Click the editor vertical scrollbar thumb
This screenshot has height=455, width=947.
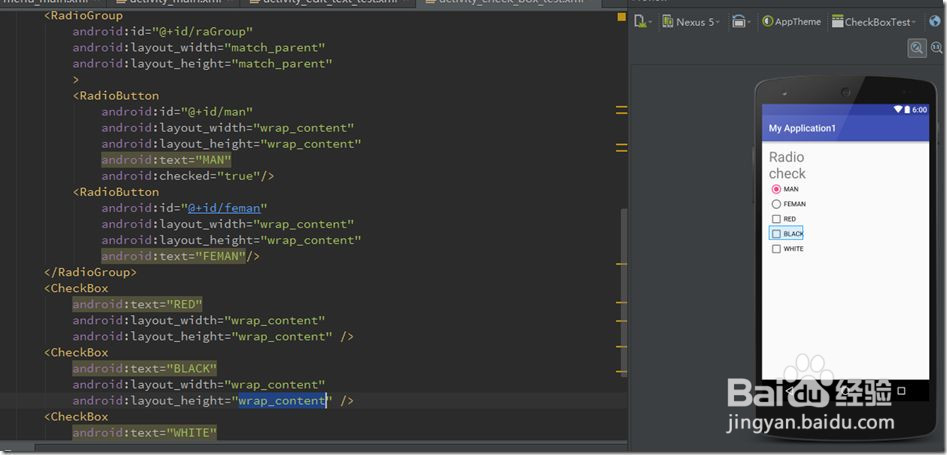624,291
